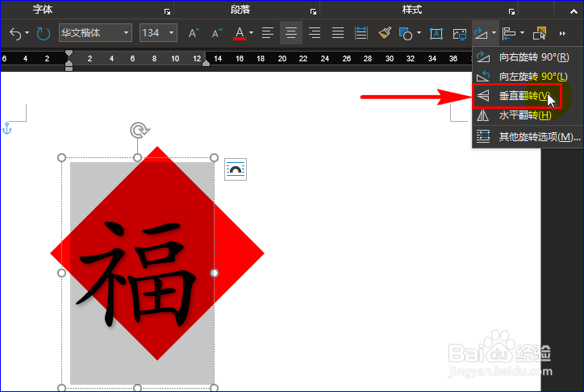Open the font size box showing 134
584x392 pixels.
point(158,33)
